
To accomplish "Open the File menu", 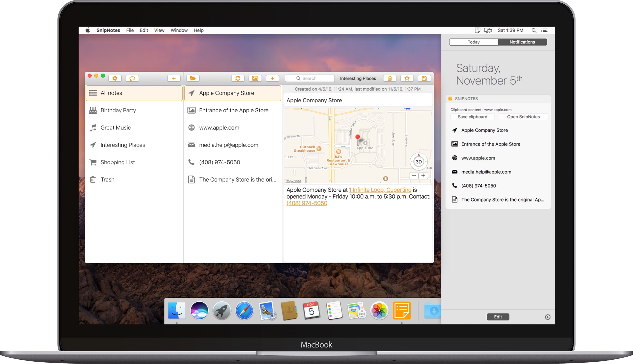I will point(130,30).
